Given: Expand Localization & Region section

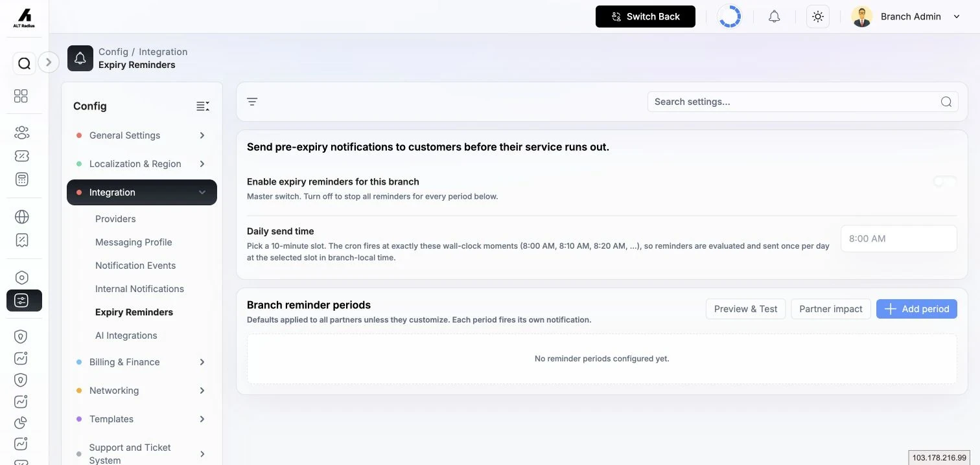Looking at the screenshot, I should pos(142,164).
